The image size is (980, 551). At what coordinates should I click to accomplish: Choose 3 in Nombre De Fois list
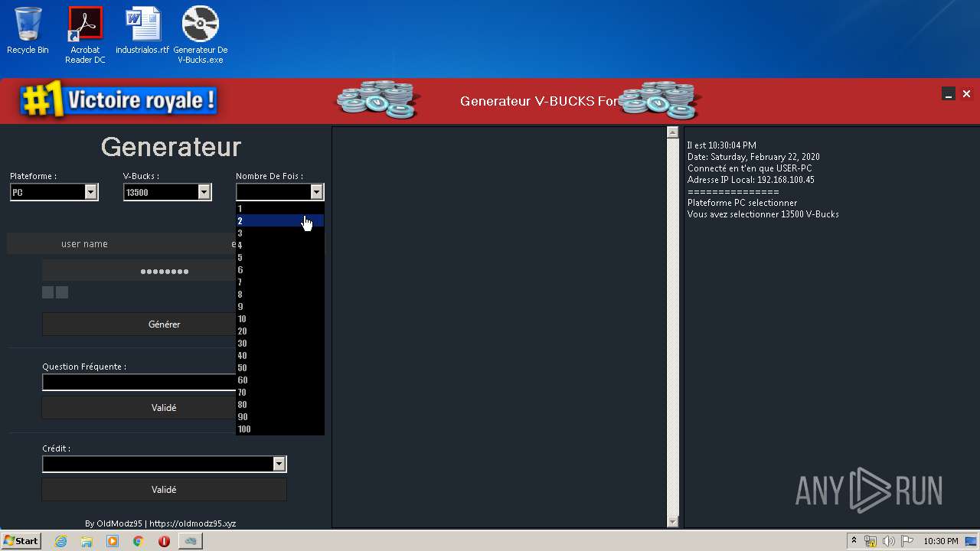tap(280, 233)
